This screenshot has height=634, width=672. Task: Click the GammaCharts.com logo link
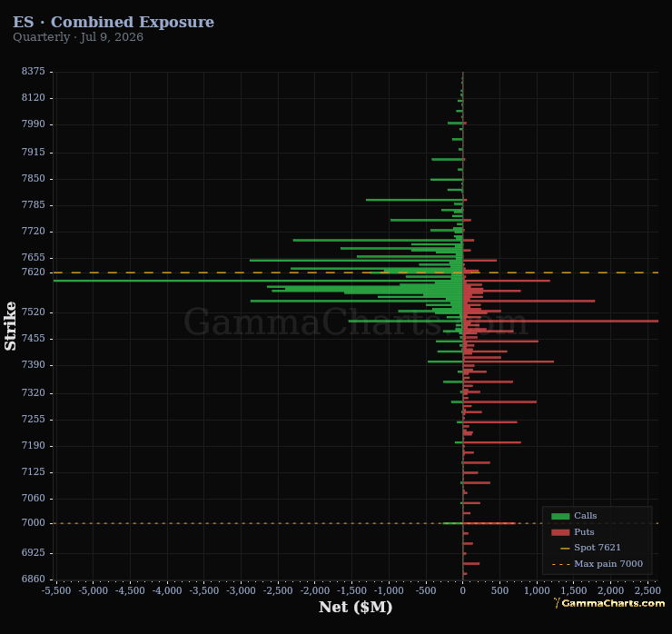coord(613,603)
